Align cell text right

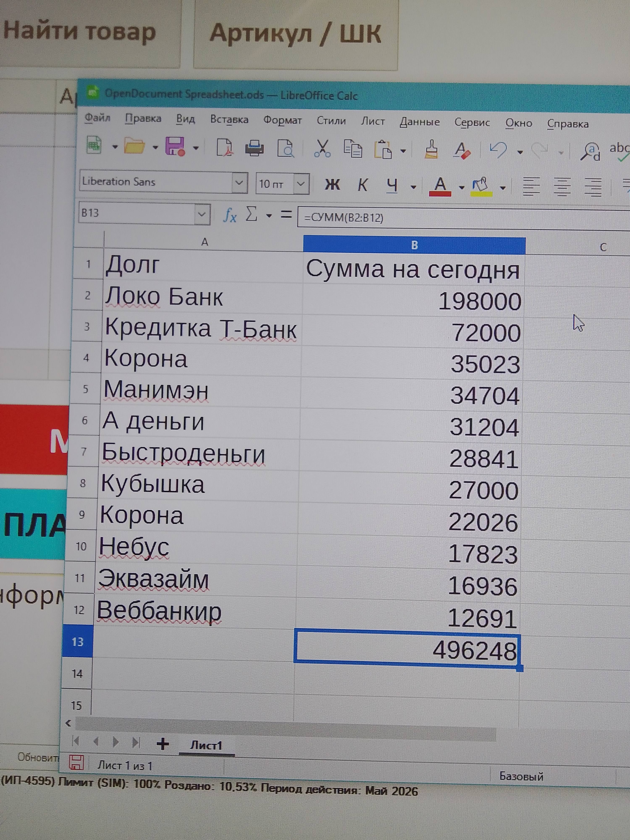(x=593, y=188)
